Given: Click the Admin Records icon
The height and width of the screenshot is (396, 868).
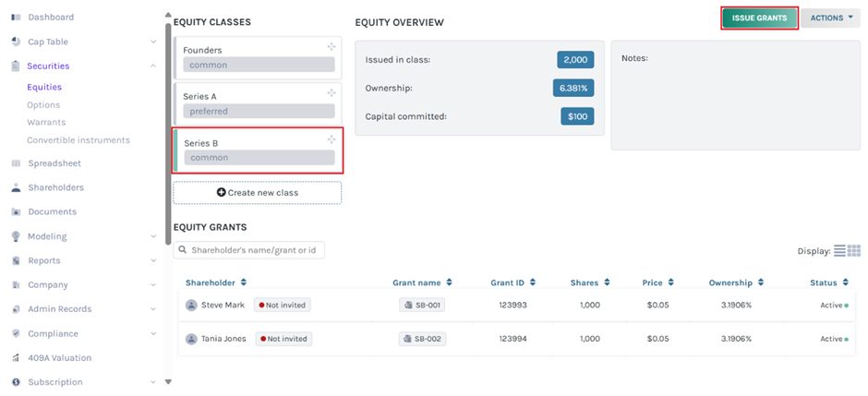Looking at the screenshot, I should coord(16,309).
